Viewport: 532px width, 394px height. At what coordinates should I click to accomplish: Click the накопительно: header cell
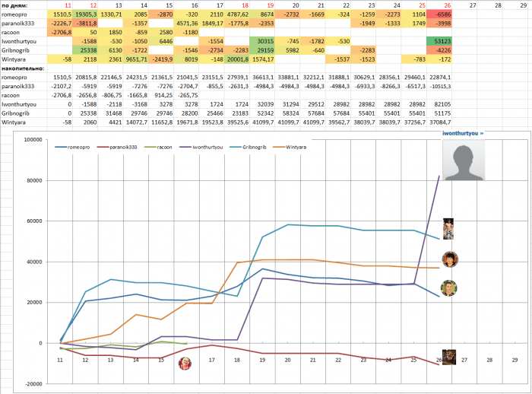coord(23,68)
